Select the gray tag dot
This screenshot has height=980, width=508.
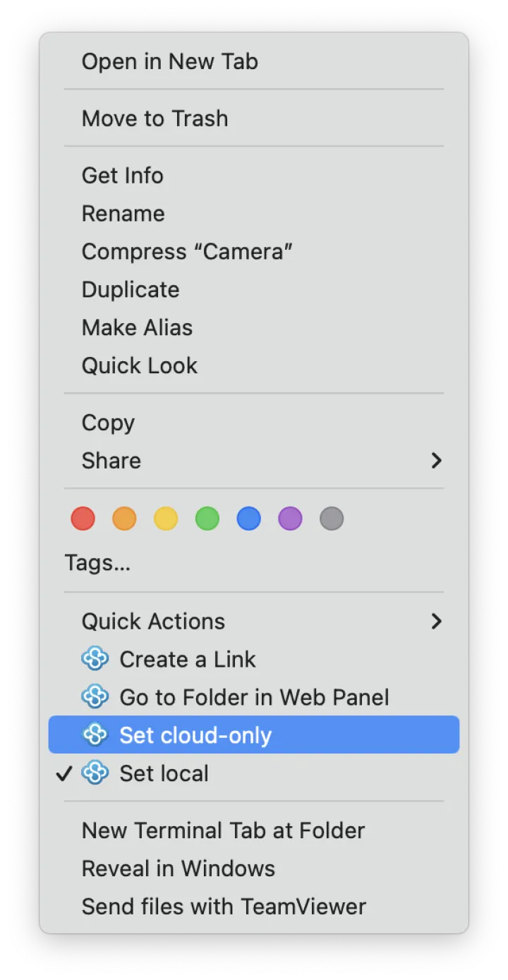[x=332, y=519]
